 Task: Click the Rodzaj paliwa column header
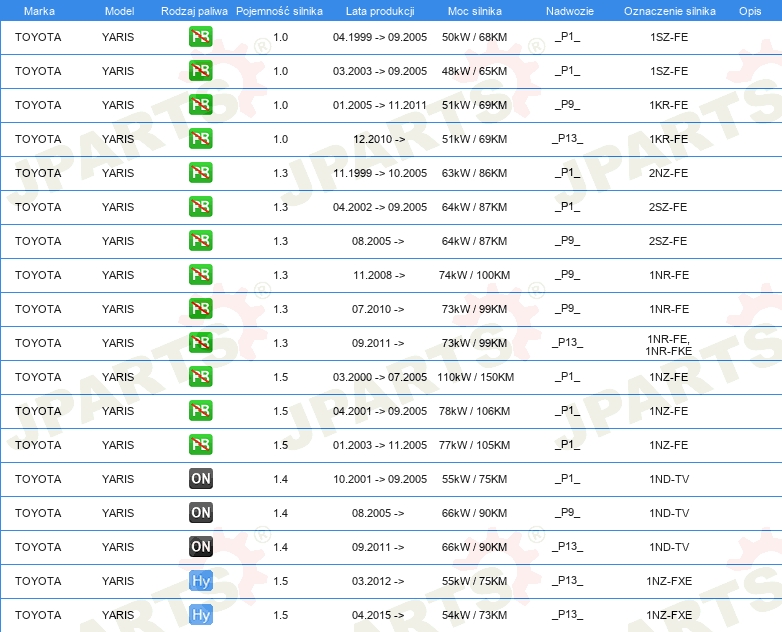(x=194, y=11)
